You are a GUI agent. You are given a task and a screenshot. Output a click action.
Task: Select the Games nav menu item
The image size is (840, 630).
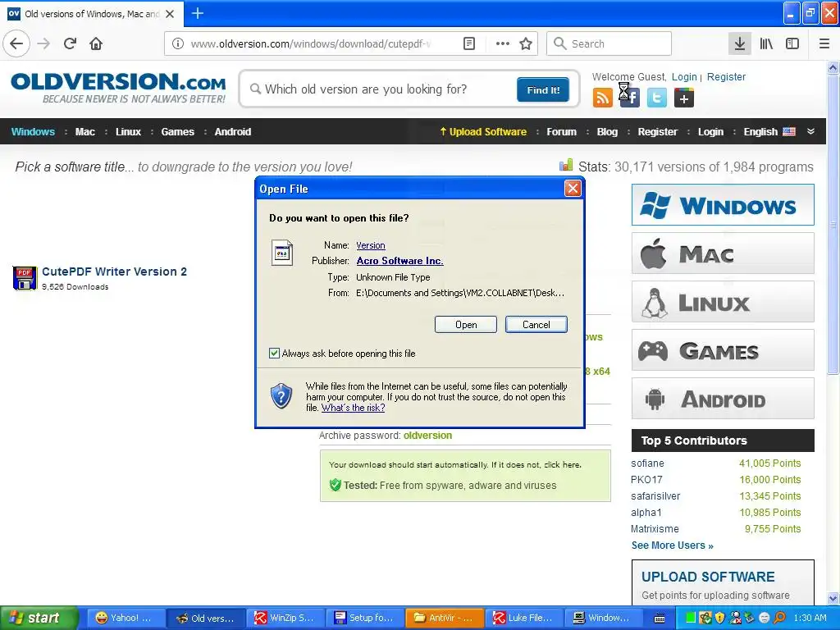tap(178, 132)
